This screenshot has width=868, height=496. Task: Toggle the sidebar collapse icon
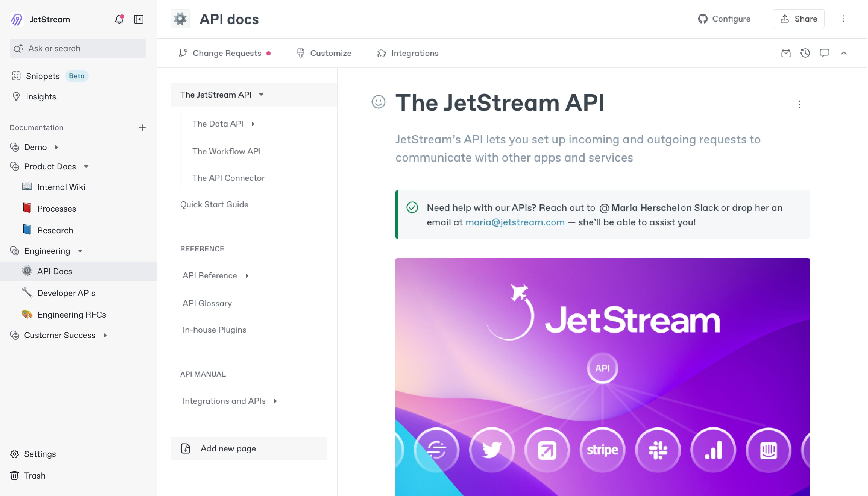click(138, 19)
